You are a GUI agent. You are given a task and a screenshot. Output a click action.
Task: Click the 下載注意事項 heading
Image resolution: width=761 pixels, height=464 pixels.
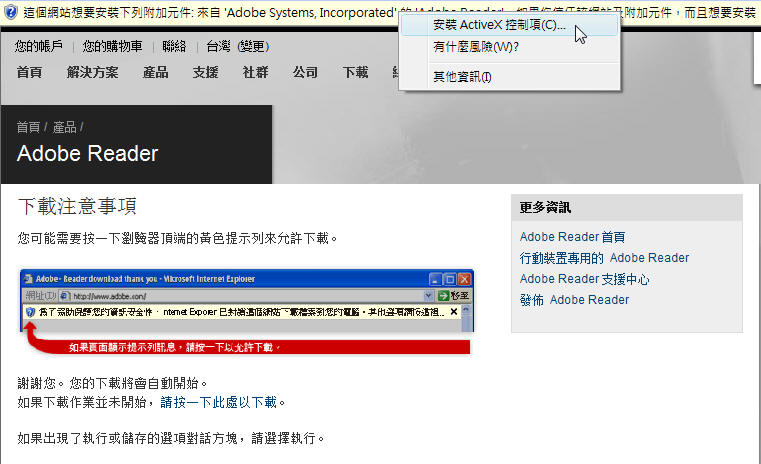point(77,206)
